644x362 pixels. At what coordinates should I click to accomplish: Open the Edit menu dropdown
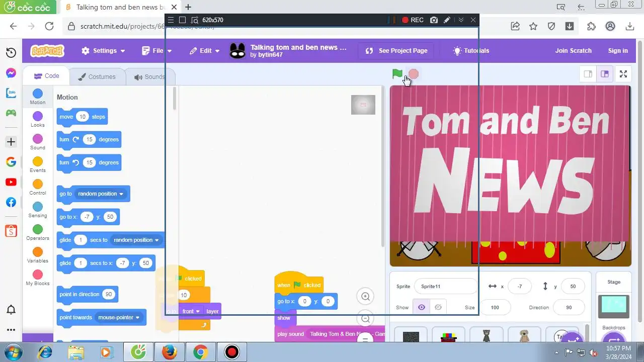(205, 51)
